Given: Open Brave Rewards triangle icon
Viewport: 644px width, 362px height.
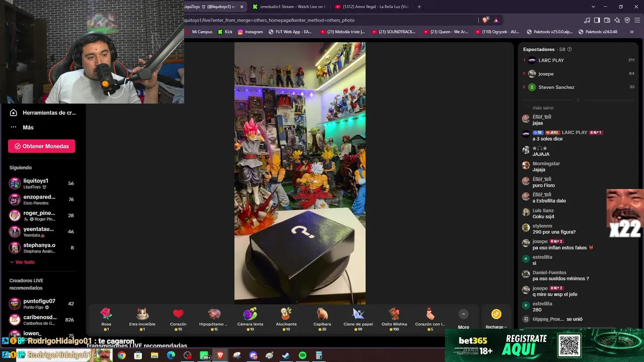Looking at the screenshot, I should (496, 20).
